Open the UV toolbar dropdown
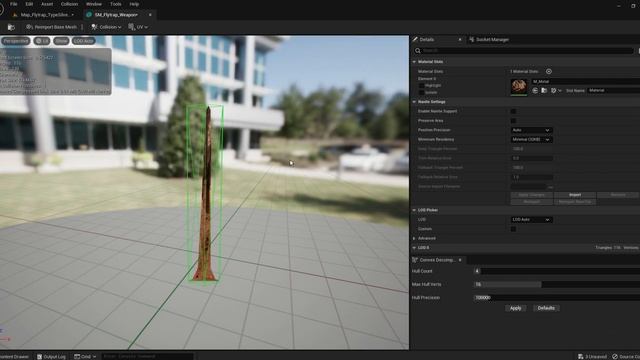 138,27
